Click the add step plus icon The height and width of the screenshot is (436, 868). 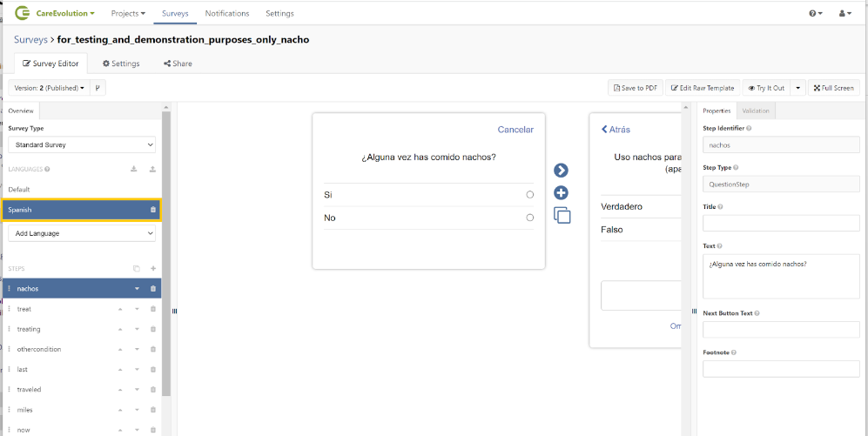tap(153, 269)
